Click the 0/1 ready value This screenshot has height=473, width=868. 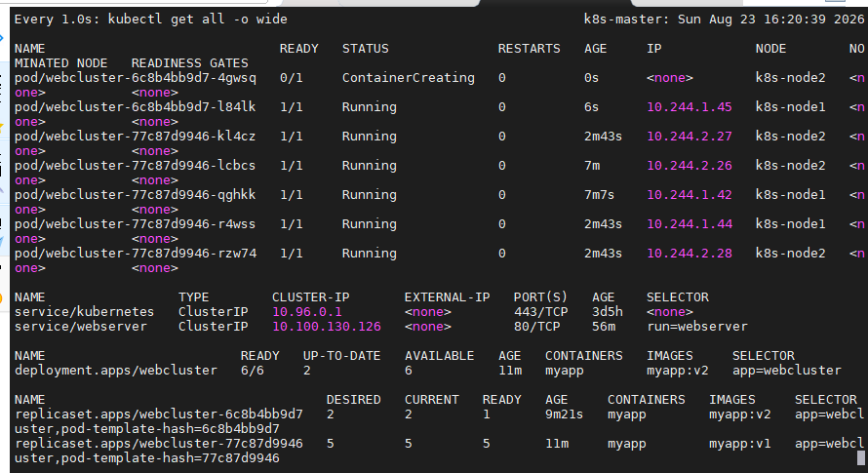292,78
